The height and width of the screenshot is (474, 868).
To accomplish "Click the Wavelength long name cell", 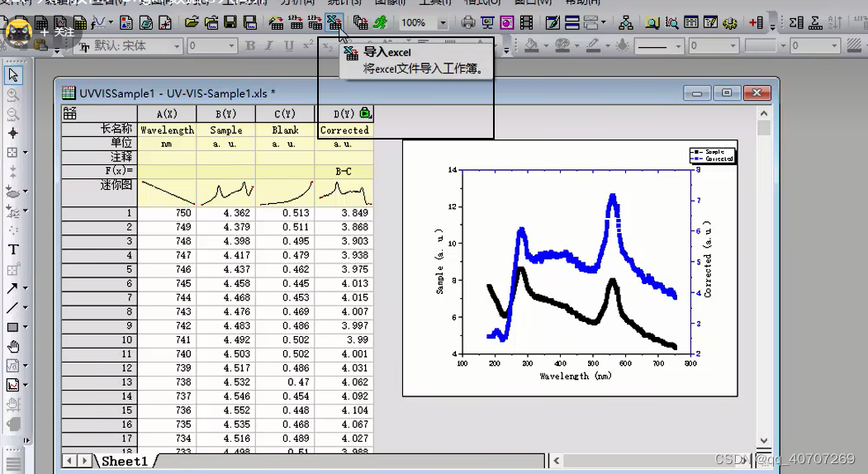I will tap(167, 130).
